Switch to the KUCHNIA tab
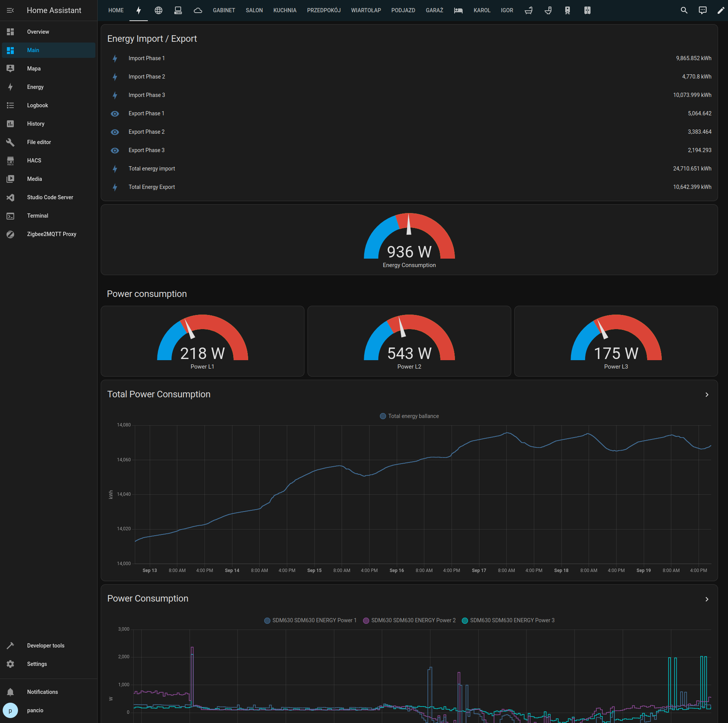This screenshot has height=723, width=728. coord(285,10)
